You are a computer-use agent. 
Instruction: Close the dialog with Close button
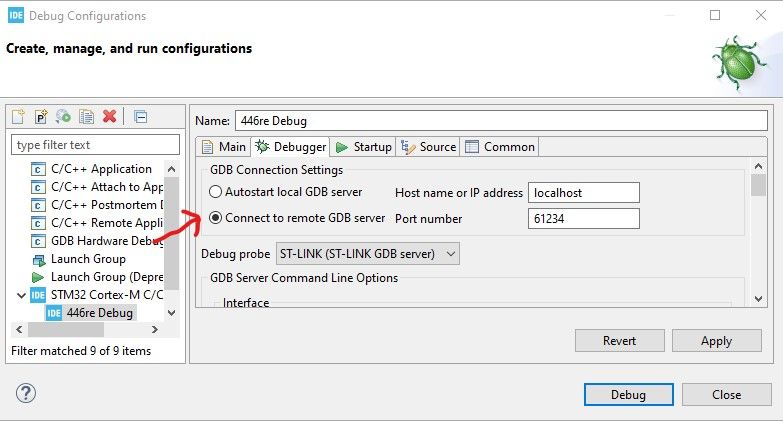(x=727, y=395)
